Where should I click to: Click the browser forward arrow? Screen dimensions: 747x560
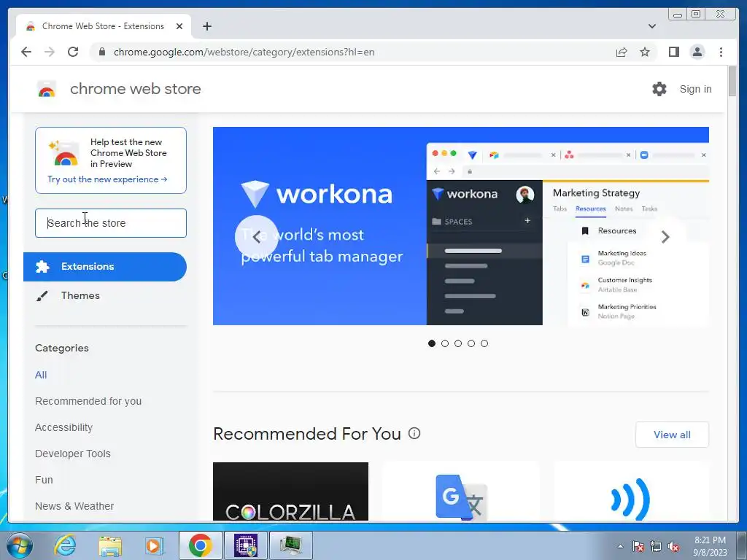pos(50,52)
